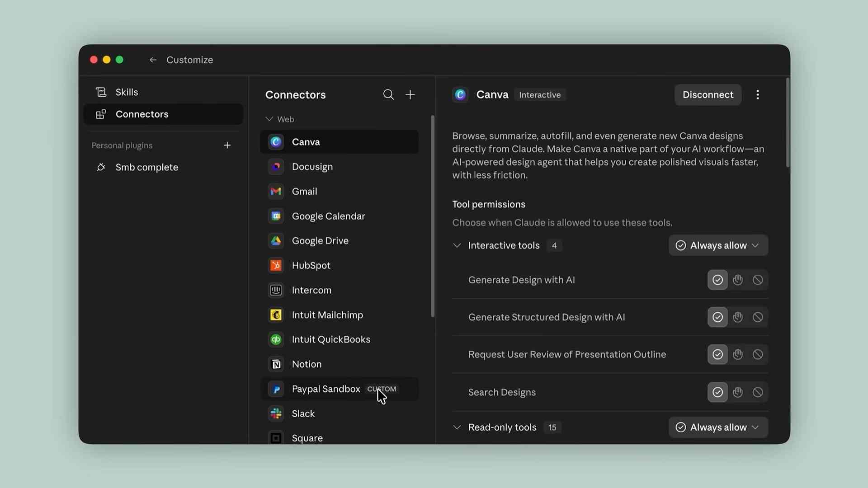Open the Intercom connector

339,290
